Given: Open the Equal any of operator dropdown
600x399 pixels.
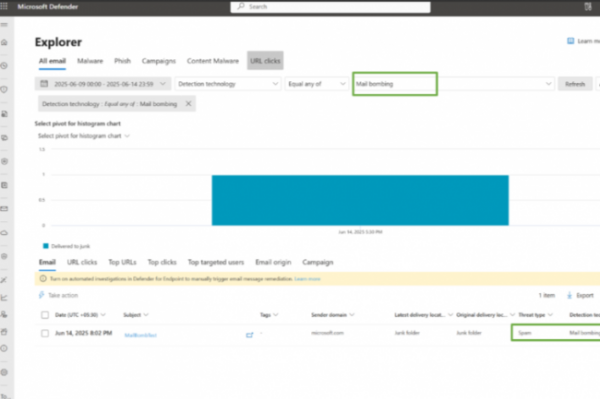Looking at the screenshot, I should point(316,84).
